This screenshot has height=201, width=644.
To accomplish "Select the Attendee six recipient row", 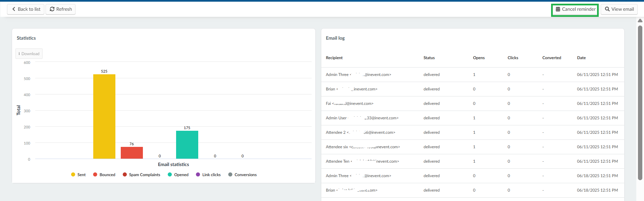I will coord(473,147).
